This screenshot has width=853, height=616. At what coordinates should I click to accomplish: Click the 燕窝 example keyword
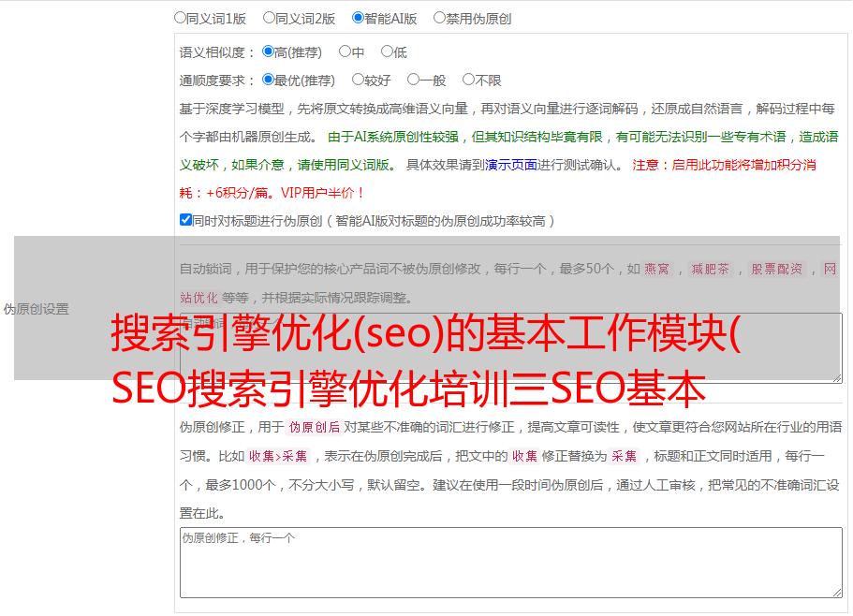tap(657, 269)
